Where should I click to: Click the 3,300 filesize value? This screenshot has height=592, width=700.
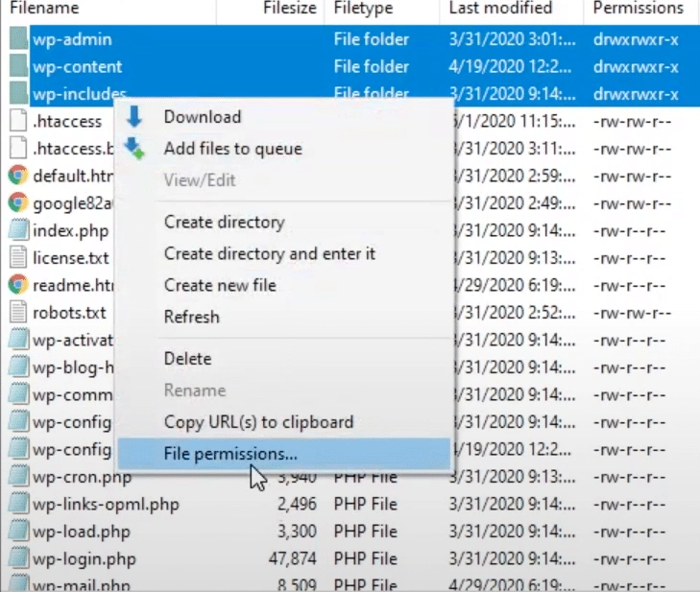(297, 532)
